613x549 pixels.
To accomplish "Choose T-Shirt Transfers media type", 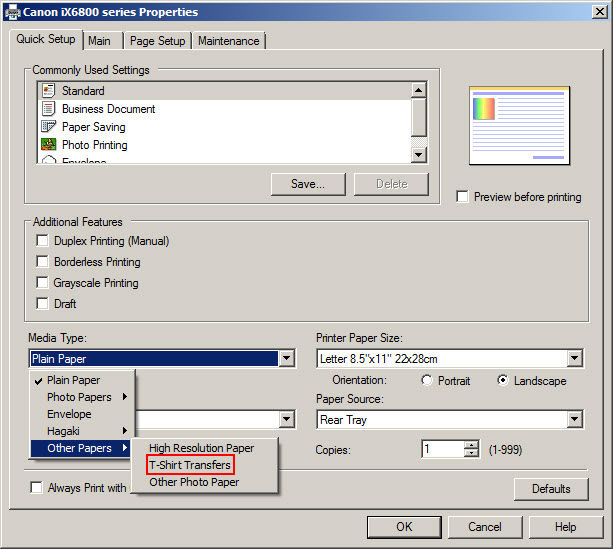I will [190, 465].
